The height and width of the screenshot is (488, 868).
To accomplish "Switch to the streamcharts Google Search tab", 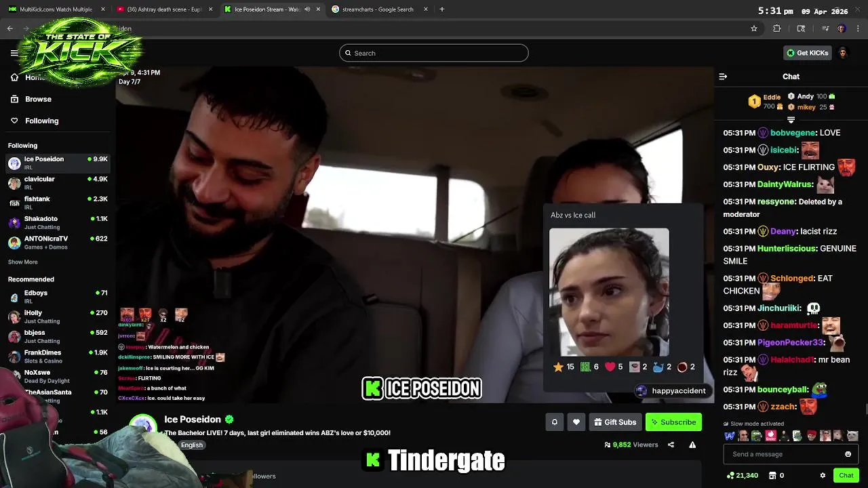I will (x=380, y=9).
